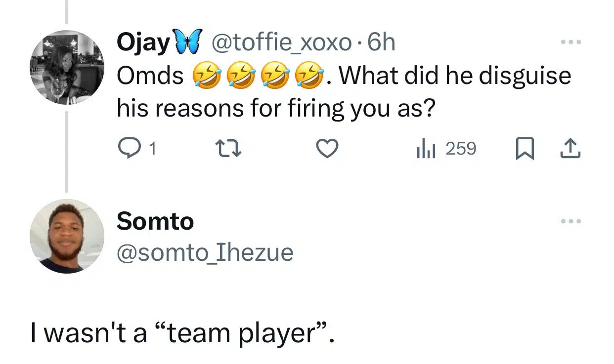Retweet Ojay's post

[230, 148]
